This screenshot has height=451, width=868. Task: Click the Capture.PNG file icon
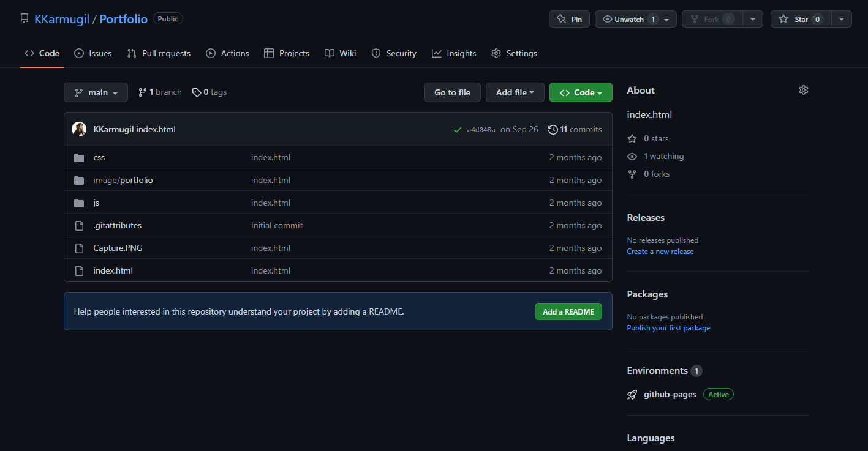pyautogui.click(x=79, y=248)
